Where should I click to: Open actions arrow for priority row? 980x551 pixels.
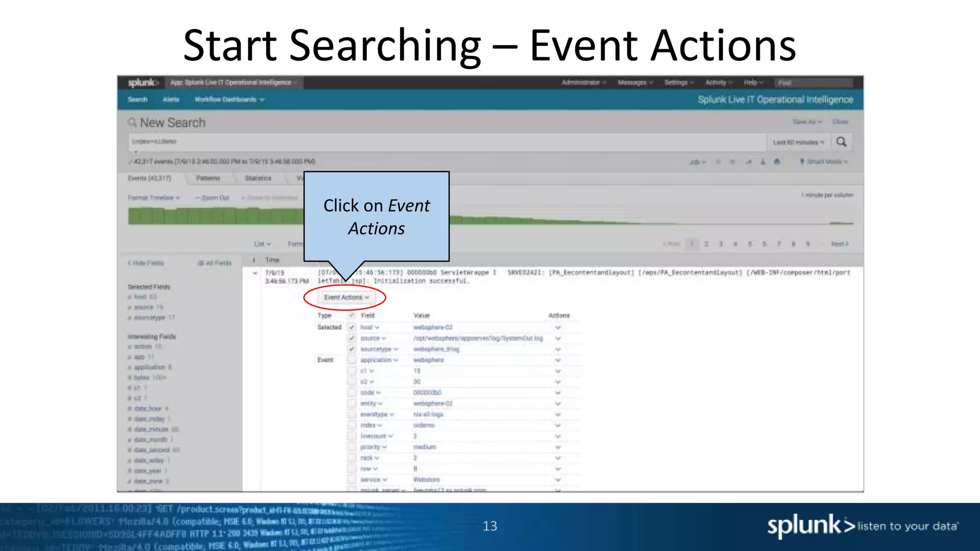(558, 447)
